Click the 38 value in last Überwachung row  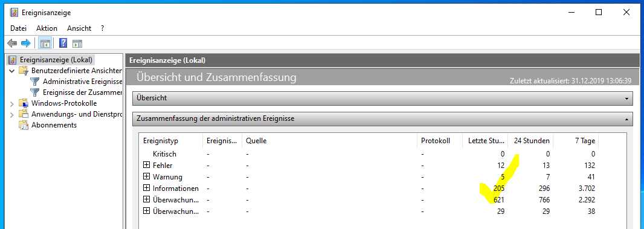click(x=591, y=211)
